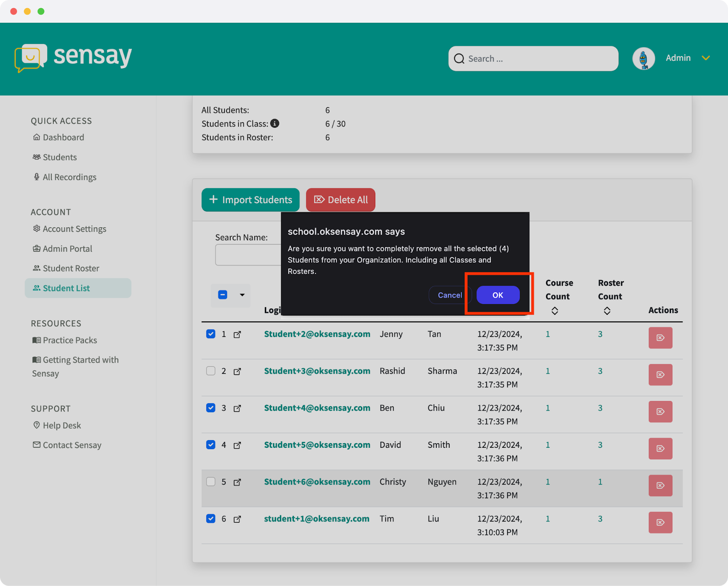
Task: Click Christy Nguyen's roster count 1
Action: tap(600, 482)
